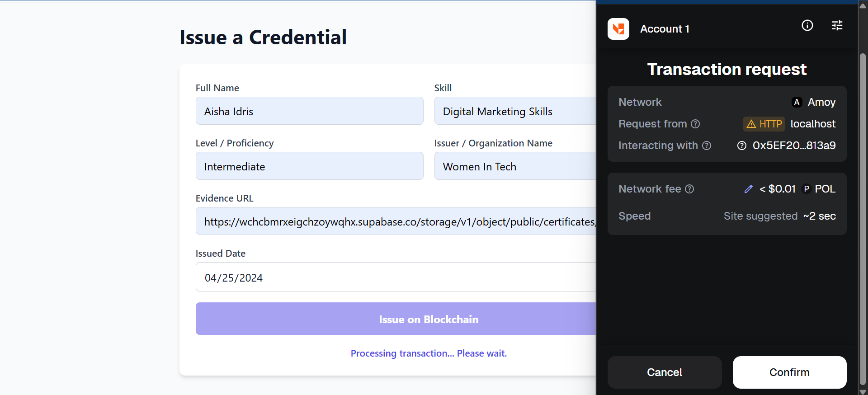Open the wallet info circle icon

pyautogui.click(x=807, y=26)
